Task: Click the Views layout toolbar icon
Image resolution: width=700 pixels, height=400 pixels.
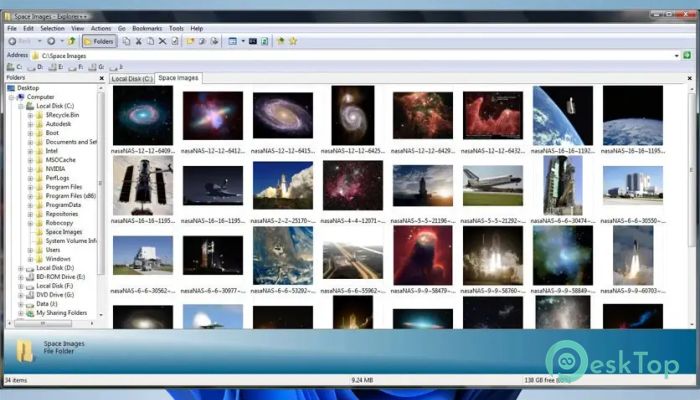Action: coord(233,41)
